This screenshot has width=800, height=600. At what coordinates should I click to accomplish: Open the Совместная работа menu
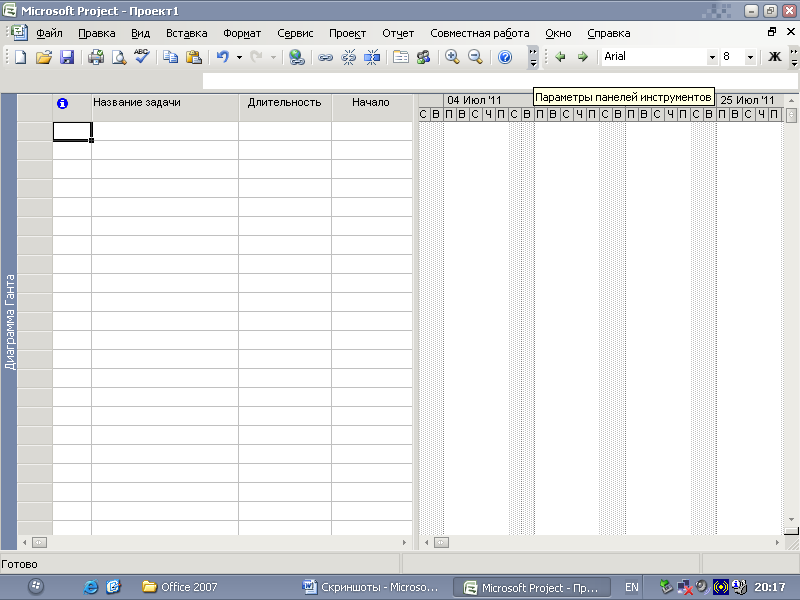(480, 33)
